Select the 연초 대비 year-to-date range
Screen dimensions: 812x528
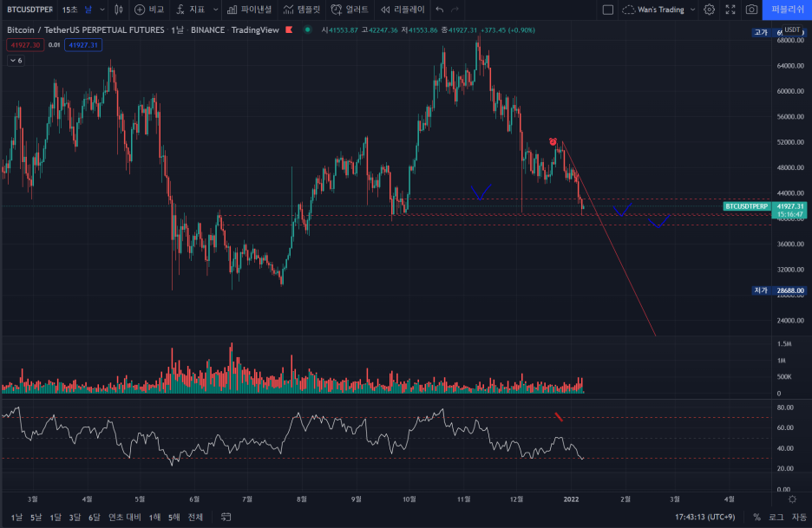(x=125, y=517)
